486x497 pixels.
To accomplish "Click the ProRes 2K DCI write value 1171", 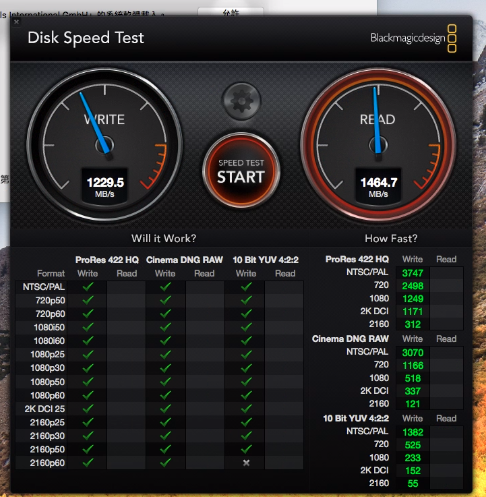I will [x=413, y=311].
